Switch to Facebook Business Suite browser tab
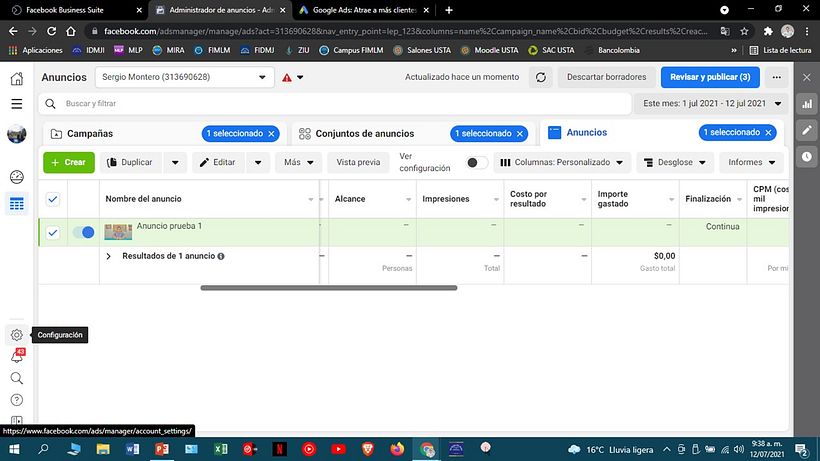This screenshot has height=461, width=820. (x=76, y=10)
